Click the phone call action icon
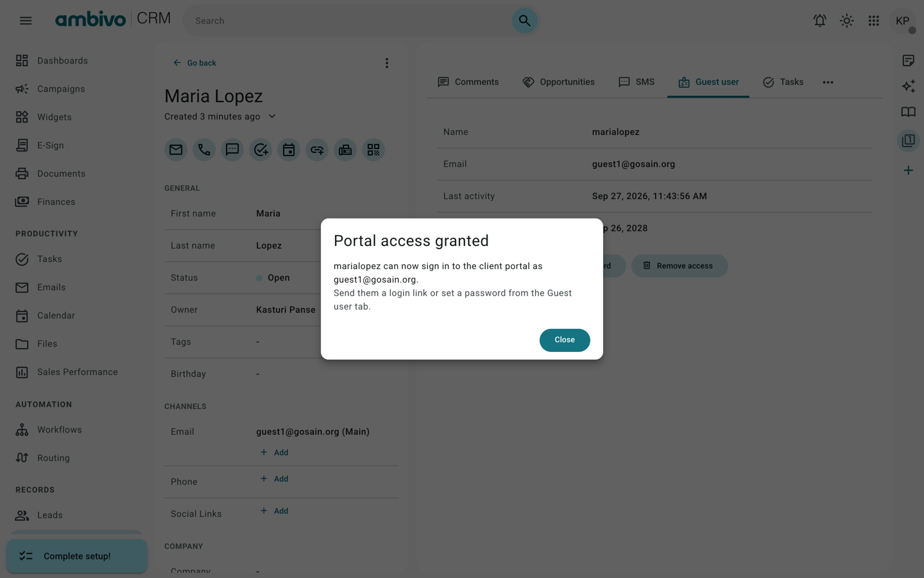Image resolution: width=924 pixels, height=578 pixels. [204, 150]
